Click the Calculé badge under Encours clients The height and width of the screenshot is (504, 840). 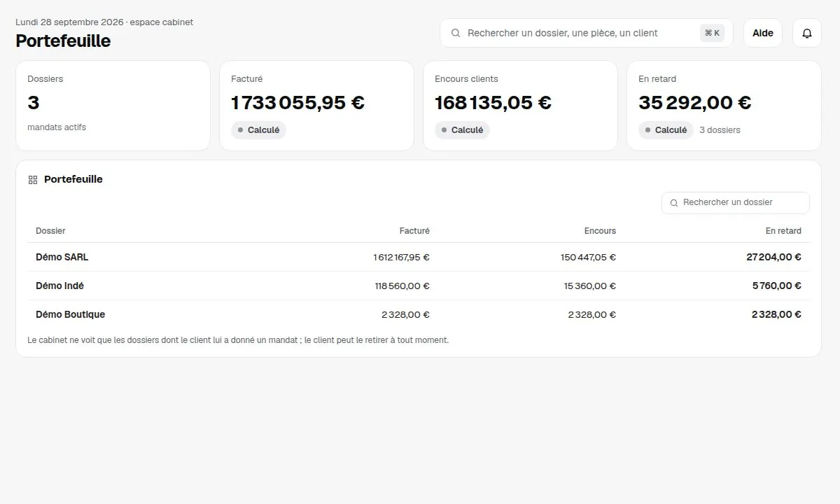click(x=462, y=130)
